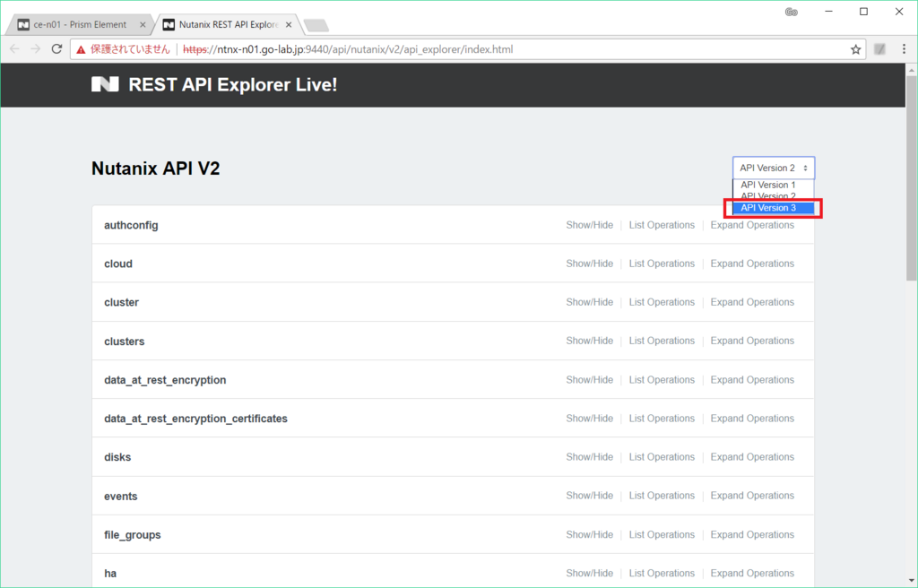Click the browser extension icon beside the menu
This screenshot has width=918, height=588.
point(879,48)
